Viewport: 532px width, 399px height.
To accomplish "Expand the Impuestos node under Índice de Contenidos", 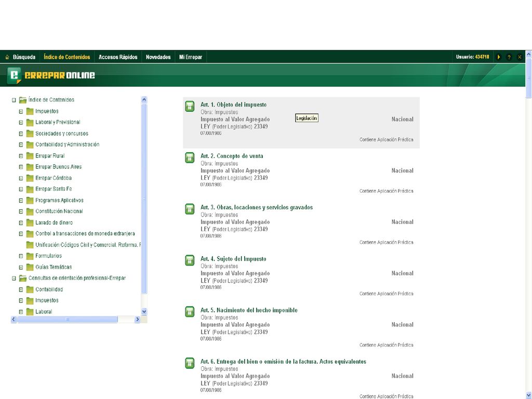I will tap(21, 111).
